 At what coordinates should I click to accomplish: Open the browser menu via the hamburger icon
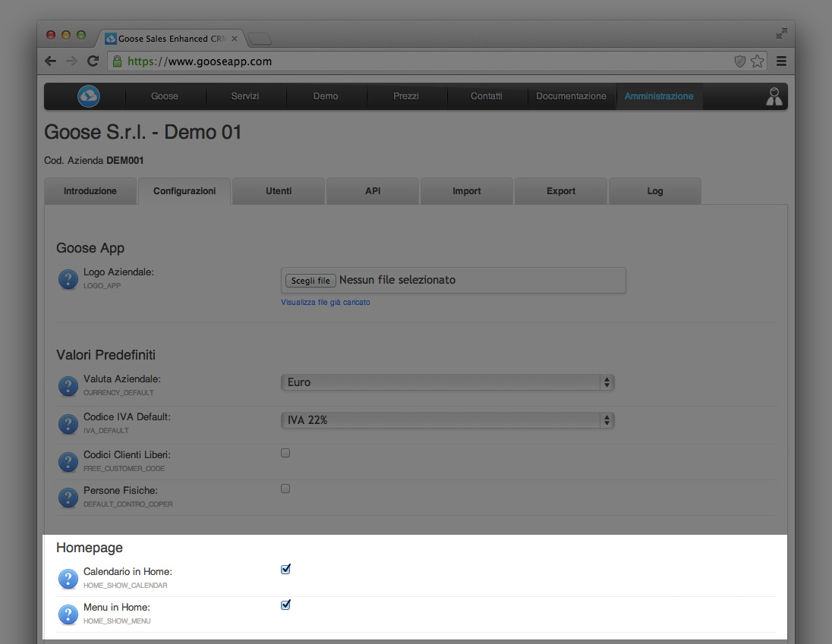(781, 61)
